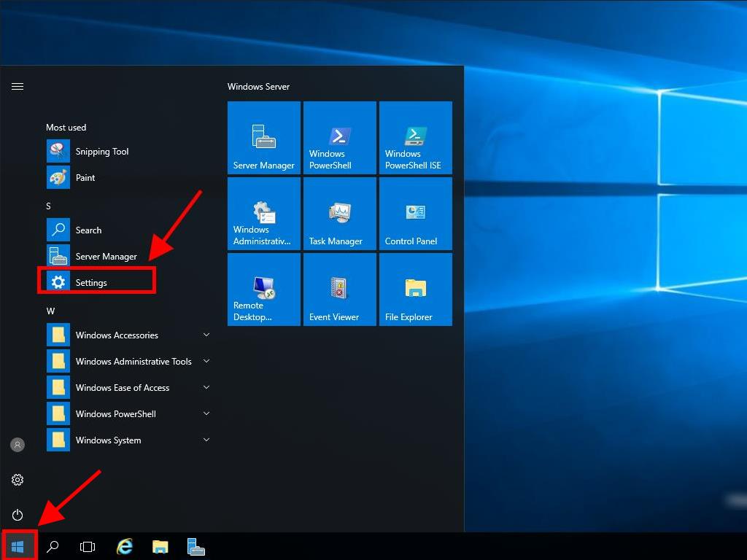Viewport: 747px width, 560px height.
Task: Open Internet Explorer from the taskbar
Action: pyautogui.click(x=125, y=547)
